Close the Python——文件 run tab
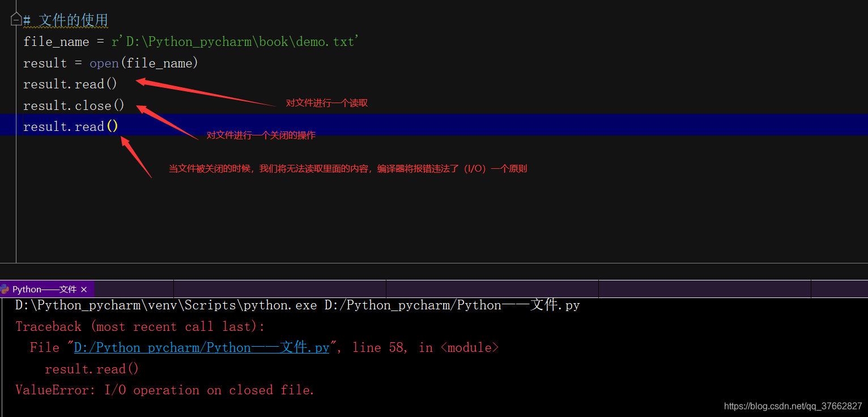Viewport: 868px width, 417px height. pos(84,290)
